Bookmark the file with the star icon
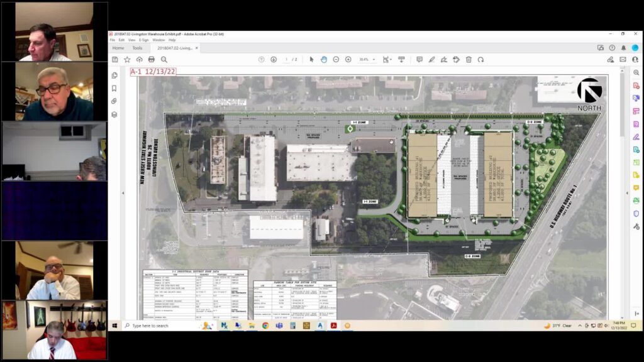The height and width of the screenshot is (362, 644). 127,60
